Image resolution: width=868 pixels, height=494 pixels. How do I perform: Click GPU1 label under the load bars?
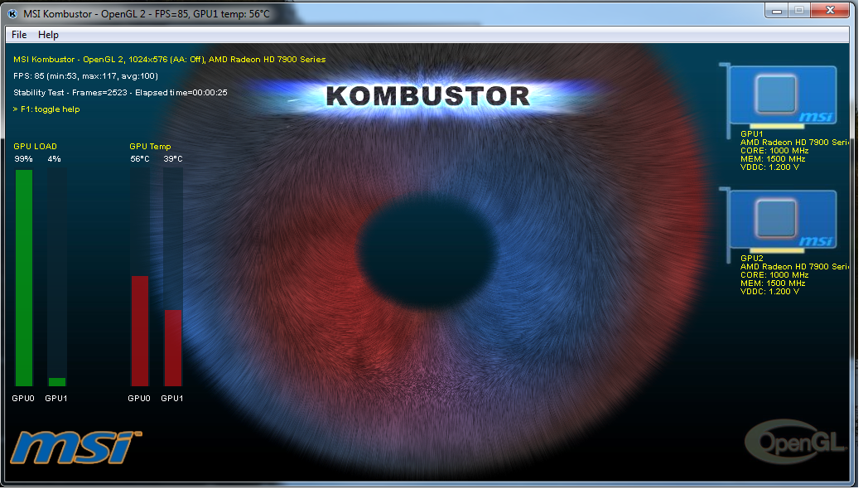coord(56,398)
